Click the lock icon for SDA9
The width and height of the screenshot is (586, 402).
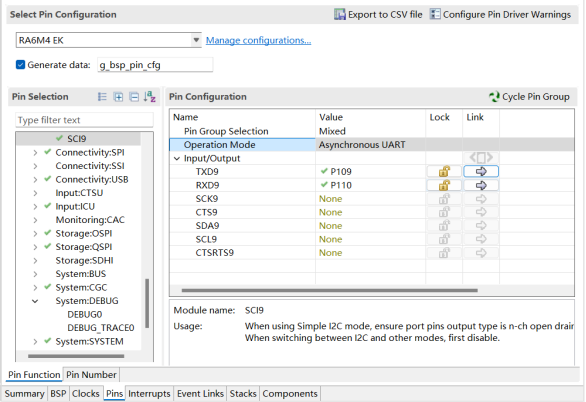pyautogui.click(x=444, y=226)
